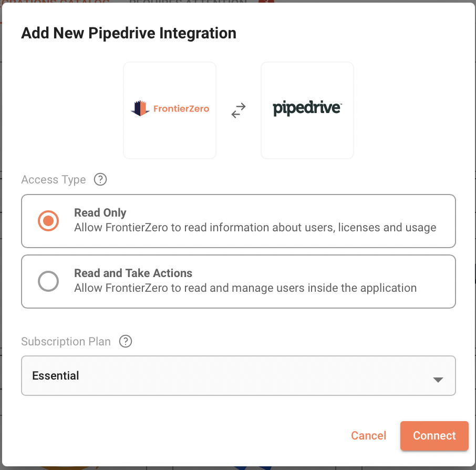Viewport: 476px width, 470px height.
Task: Select the Read Only radio button
Action: pos(48,221)
